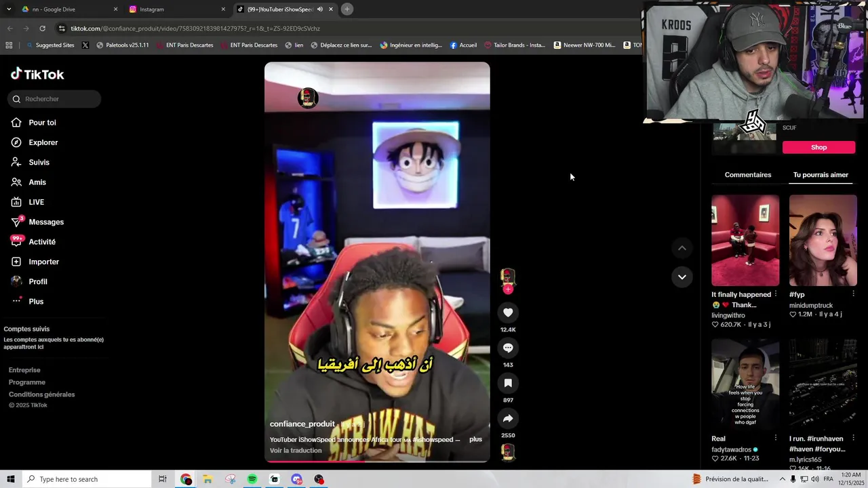Open the confiance_produit profile name
The image size is (868, 488).
pyautogui.click(x=302, y=424)
